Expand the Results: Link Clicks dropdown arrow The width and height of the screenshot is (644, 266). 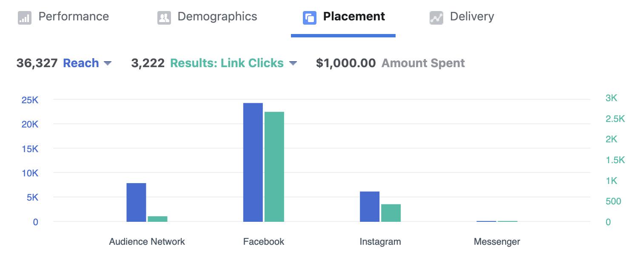(x=293, y=63)
